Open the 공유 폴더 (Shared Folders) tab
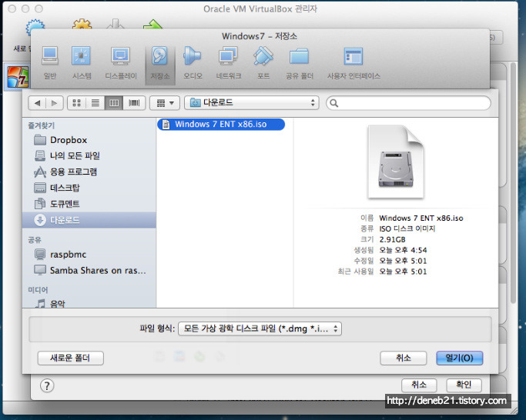This screenshot has width=526, height=420. (x=300, y=63)
